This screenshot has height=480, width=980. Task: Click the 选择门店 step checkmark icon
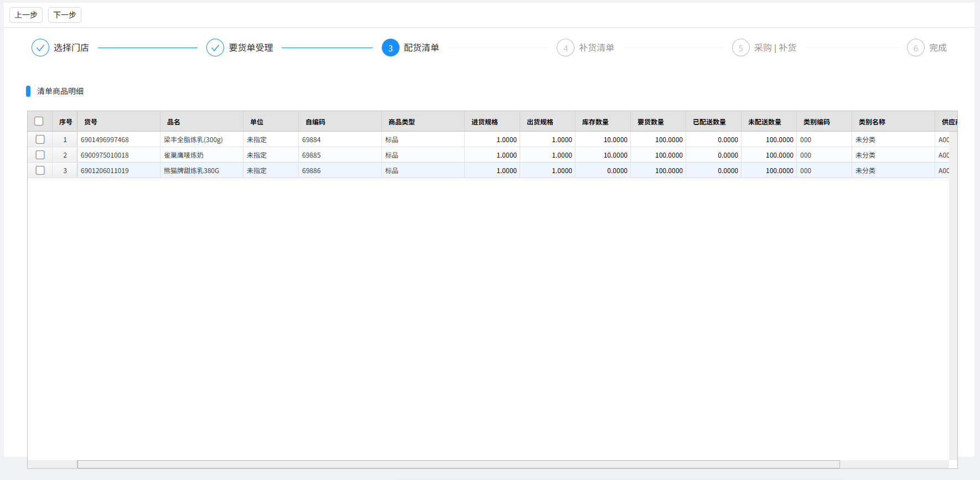(40, 48)
